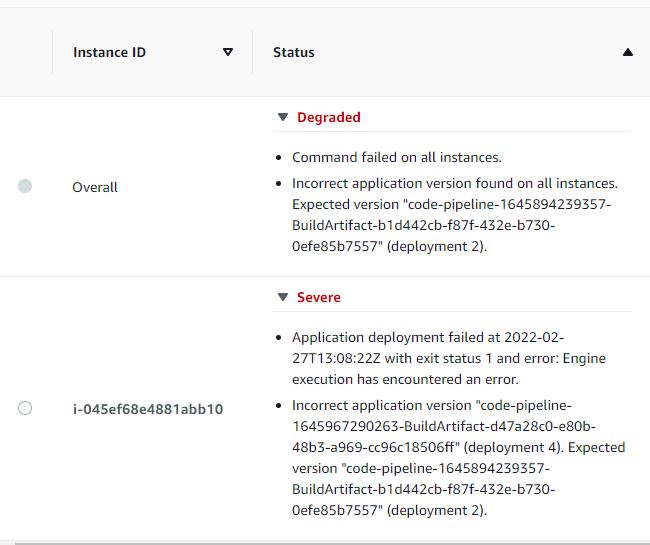Open instance i-045ef68e4881abb10
Image resolution: width=650 pixels, height=545 pixels.
pos(147,408)
